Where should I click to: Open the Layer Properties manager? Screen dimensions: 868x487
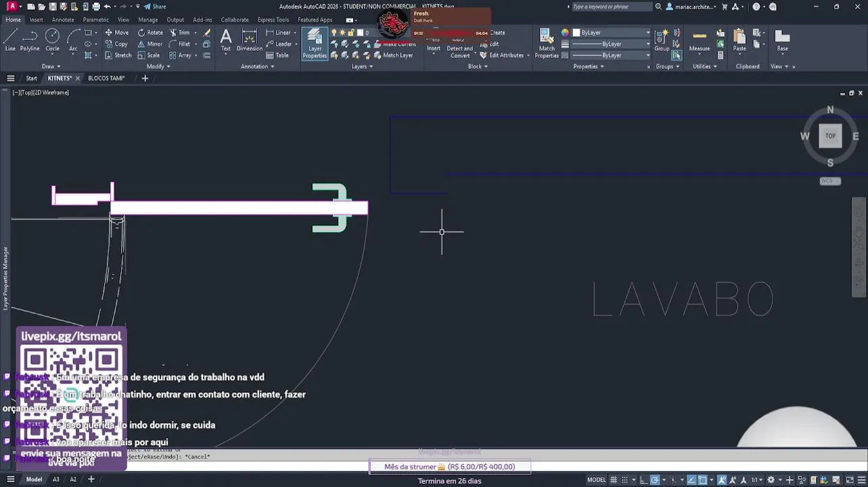[315, 43]
